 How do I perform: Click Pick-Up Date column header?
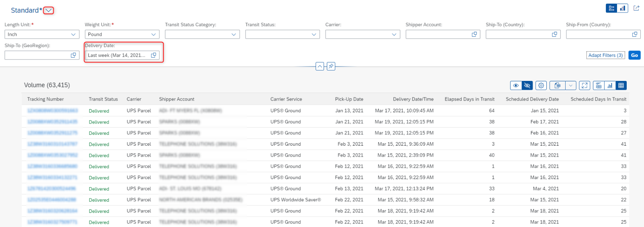349,99
